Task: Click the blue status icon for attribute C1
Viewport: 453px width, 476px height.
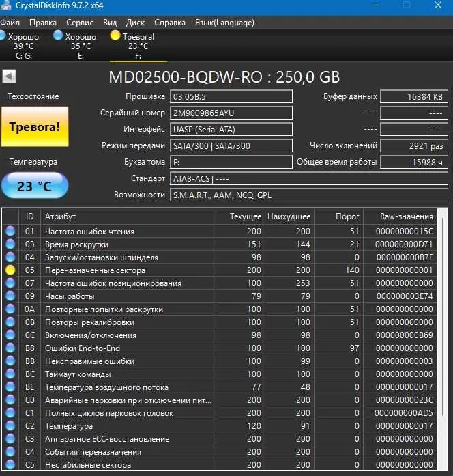Action: pos(10,413)
